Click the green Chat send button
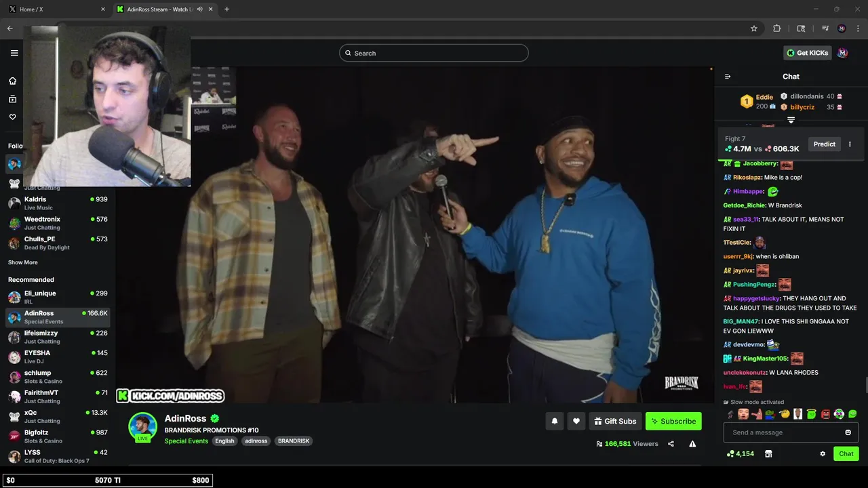The height and width of the screenshot is (488, 868). 846,454
